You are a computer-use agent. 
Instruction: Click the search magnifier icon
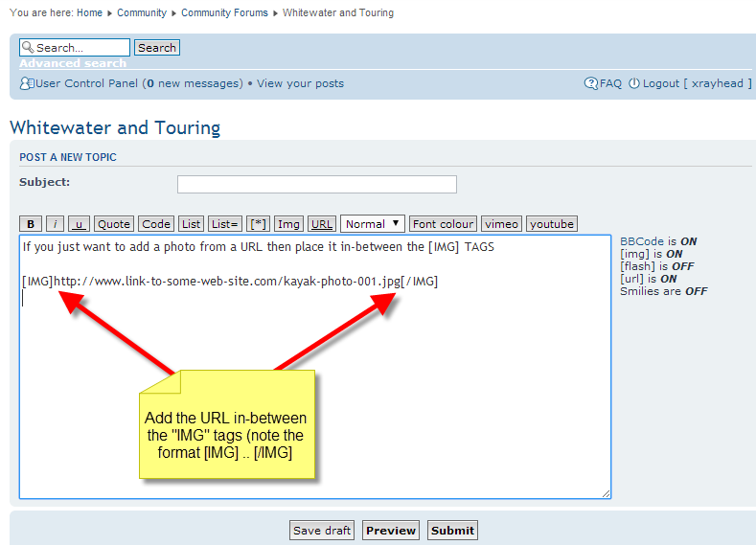(28, 47)
